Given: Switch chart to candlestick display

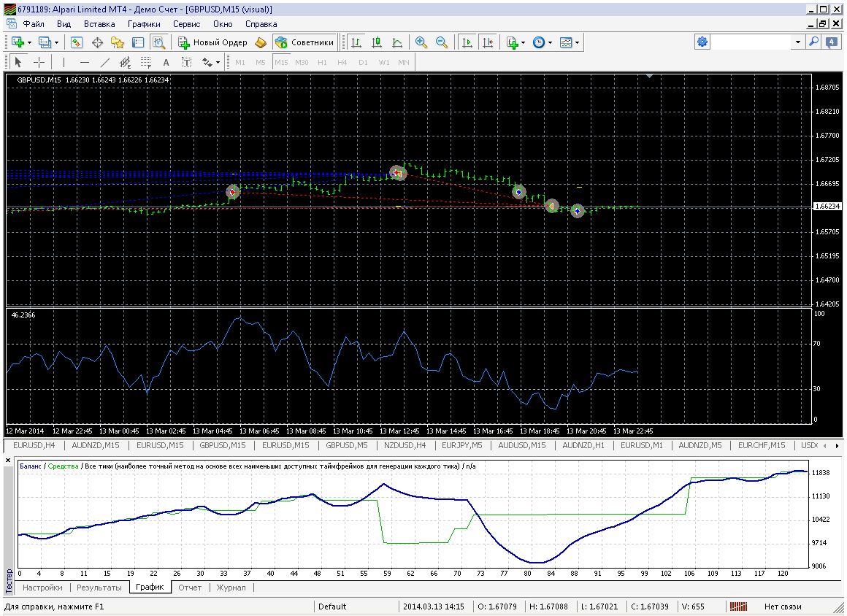Looking at the screenshot, I should click(x=377, y=42).
